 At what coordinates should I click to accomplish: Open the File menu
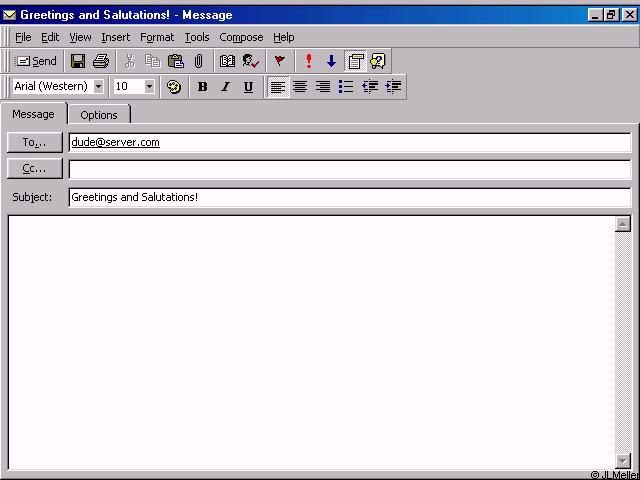[23, 38]
